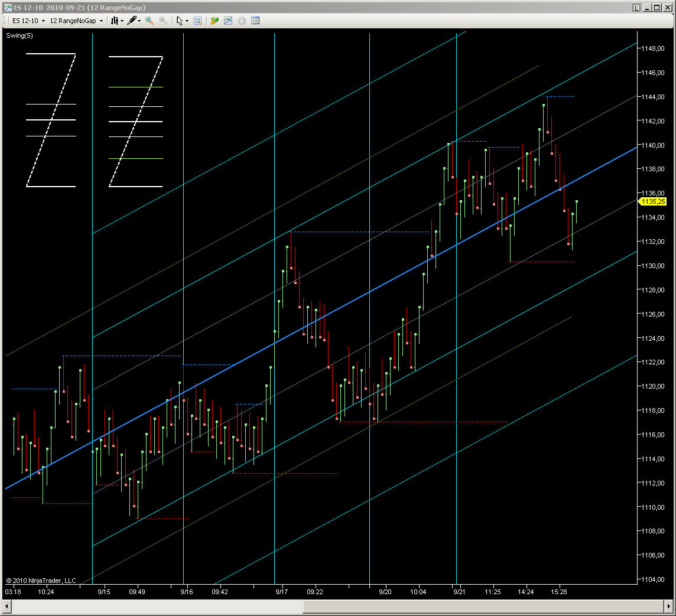Select the draw tools pen icon
The width and height of the screenshot is (676, 616).
(x=132, y=21)
